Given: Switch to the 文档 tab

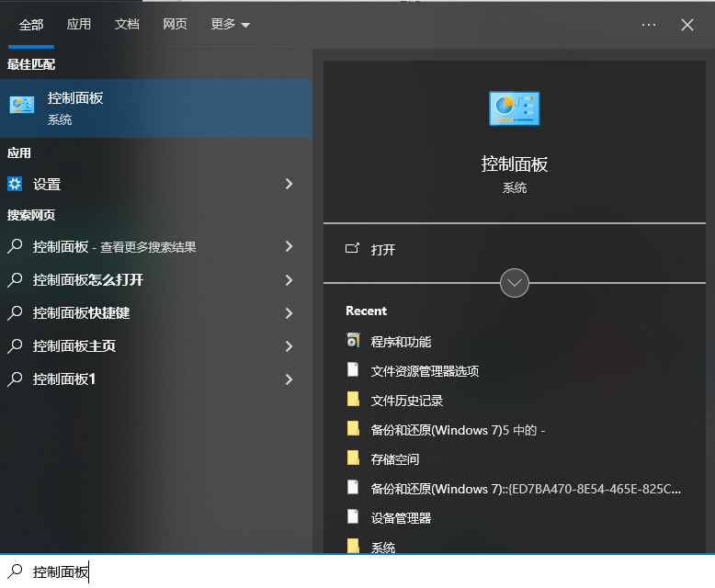Looking at the screenshot, I should tap(127, 25).
